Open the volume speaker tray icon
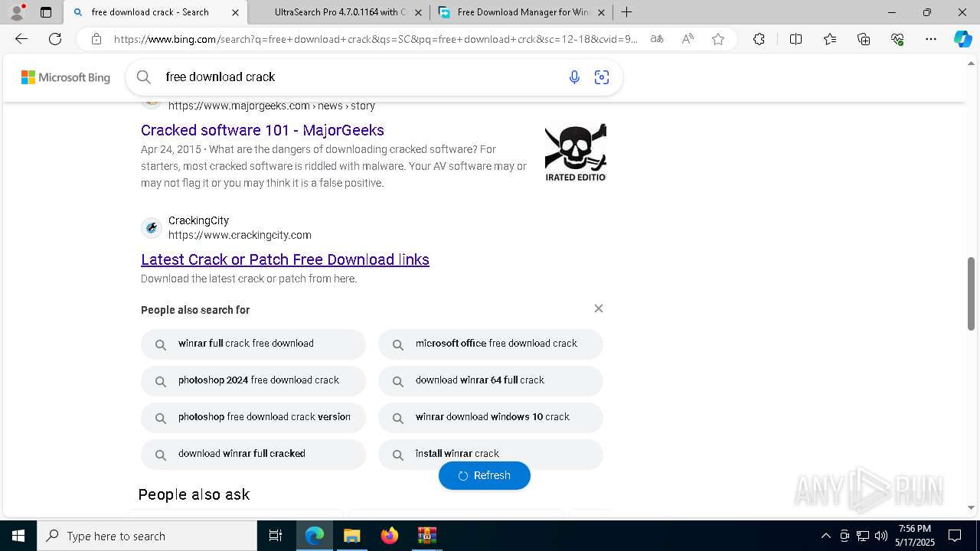 881,536
